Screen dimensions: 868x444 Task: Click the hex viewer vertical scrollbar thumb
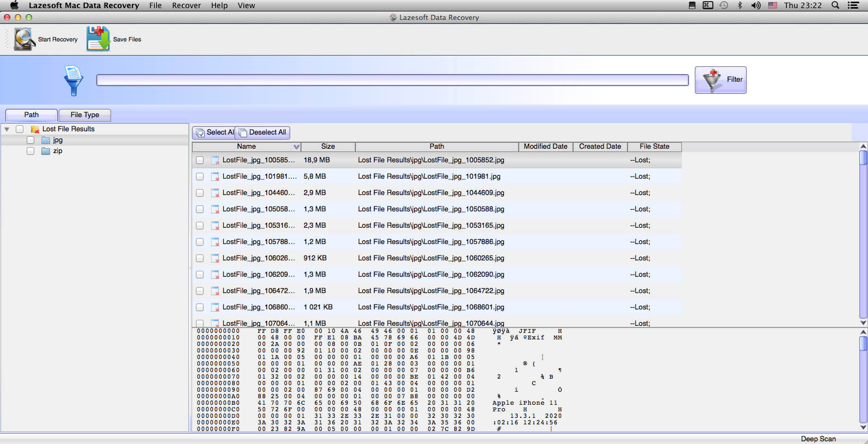[x=863, y=343]
